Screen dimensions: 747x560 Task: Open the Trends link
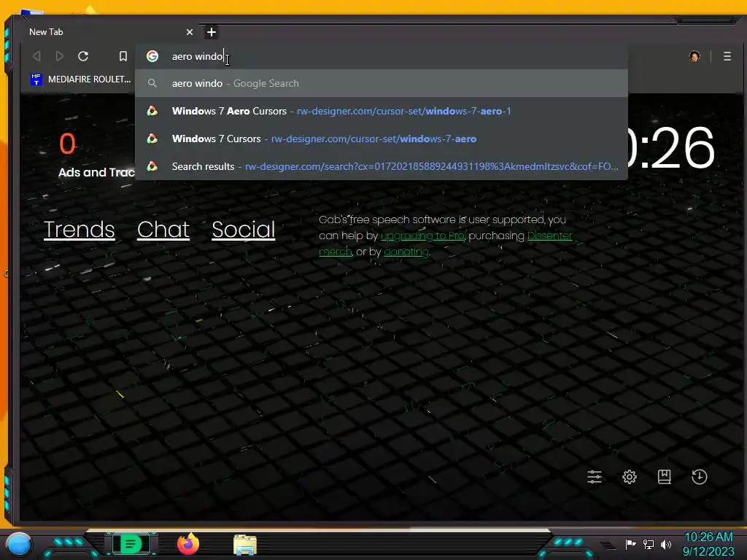pyautogui.click(x=79, y=230)
